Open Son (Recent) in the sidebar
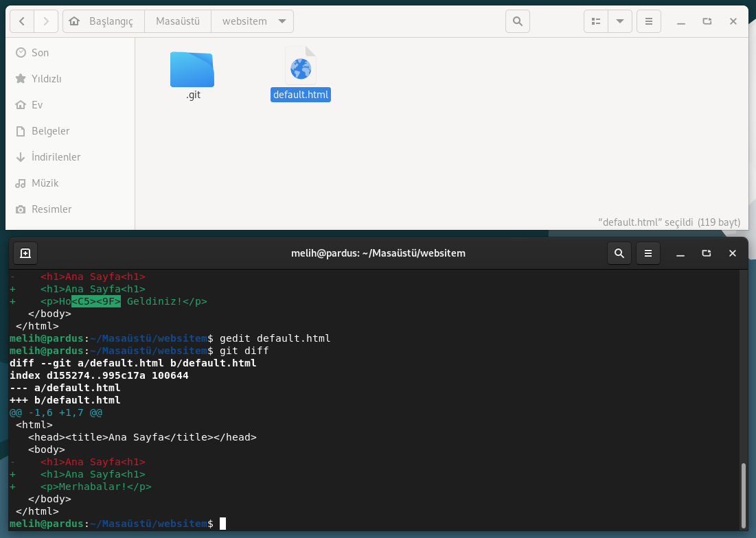 70,53
